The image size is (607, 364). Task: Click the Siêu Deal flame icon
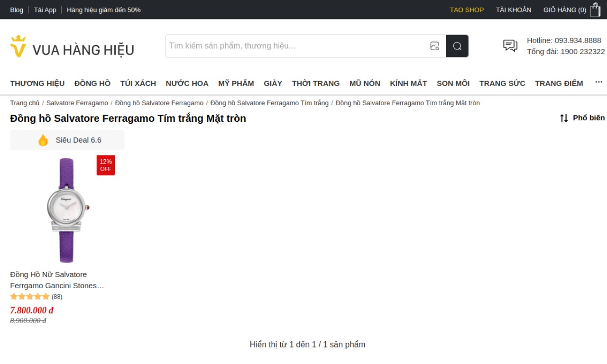(43, 140)
